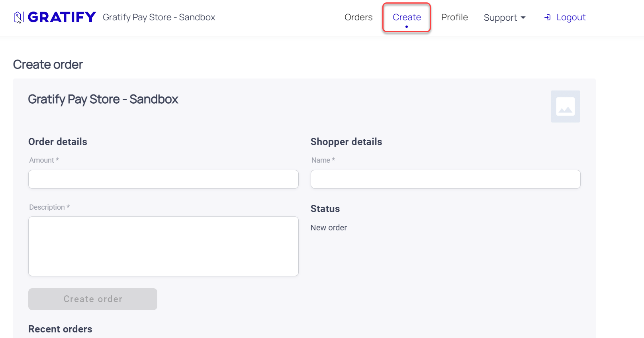Screen dimensions: 644x338
Task: Go to the Create tab
Action: tap(407, 17)
